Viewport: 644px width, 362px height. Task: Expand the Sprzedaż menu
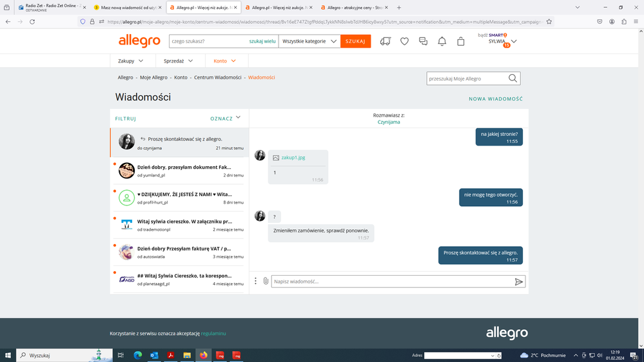(x=179, y=61)
